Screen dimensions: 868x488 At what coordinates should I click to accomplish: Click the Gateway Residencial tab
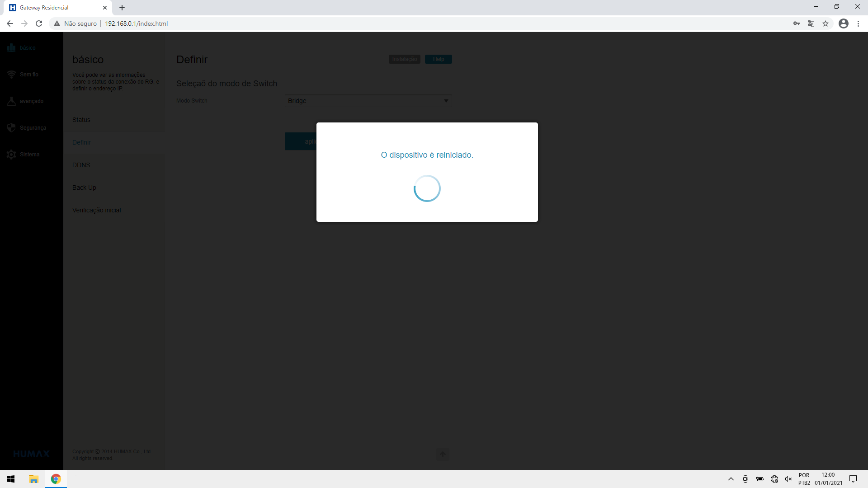coord(58,8)
